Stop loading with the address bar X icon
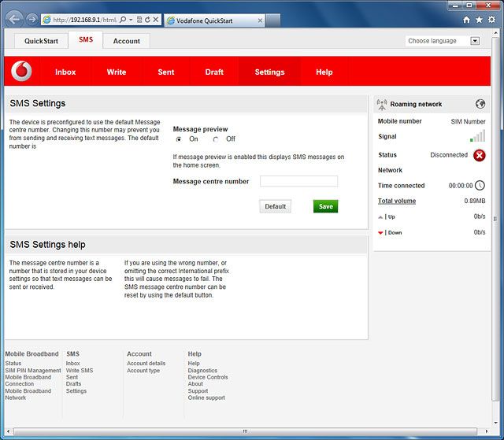504x440 pixels. [x=156, y=20]
